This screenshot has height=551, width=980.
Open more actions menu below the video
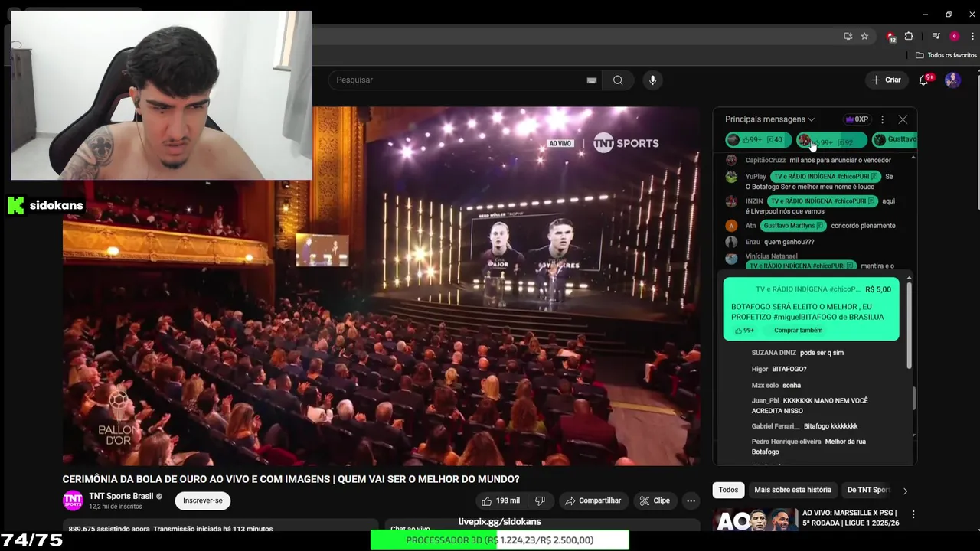691,500
